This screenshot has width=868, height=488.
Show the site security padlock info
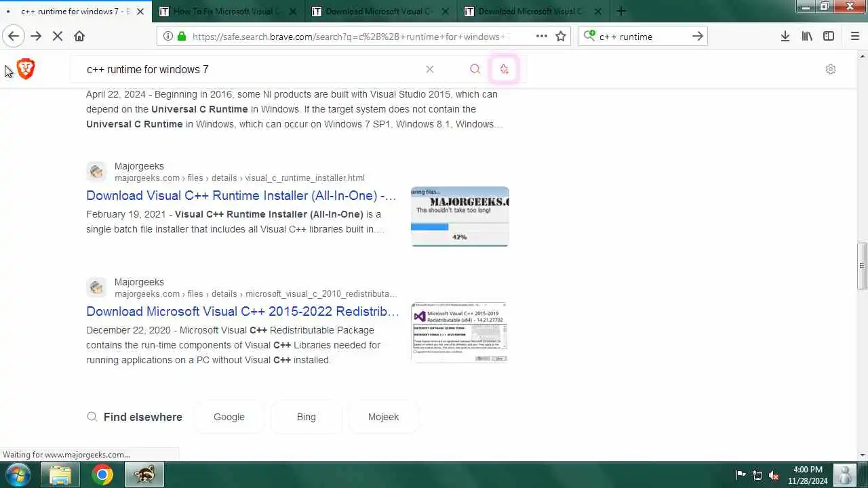click(182, 37)
